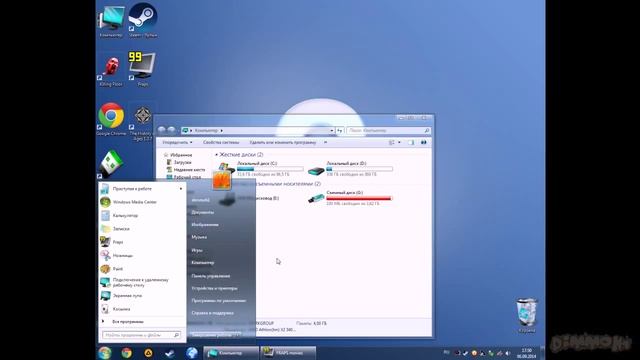Click the Explorer forward navigation arrow

click(171, 130)
